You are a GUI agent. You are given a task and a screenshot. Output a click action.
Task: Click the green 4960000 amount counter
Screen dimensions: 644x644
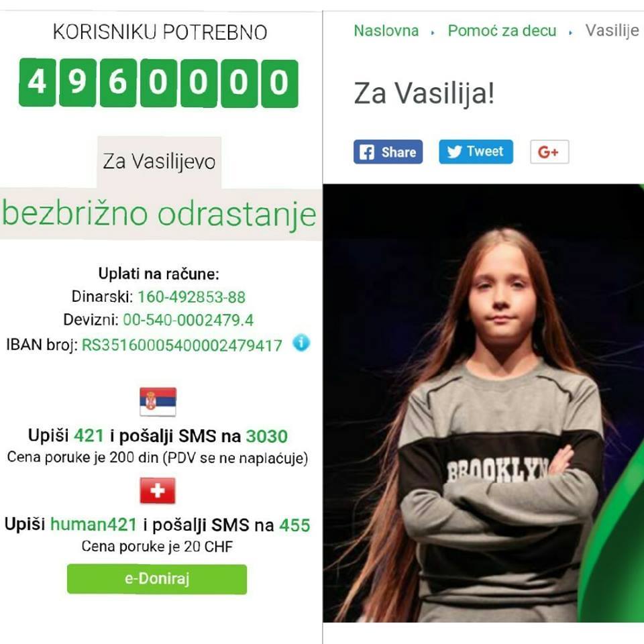tap(158, 83)
